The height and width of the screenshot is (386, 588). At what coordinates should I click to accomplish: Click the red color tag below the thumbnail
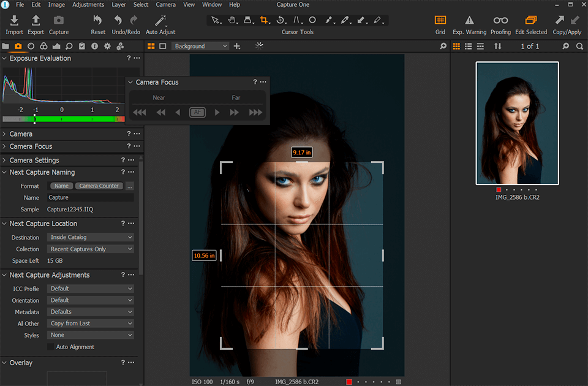[499, 190]
